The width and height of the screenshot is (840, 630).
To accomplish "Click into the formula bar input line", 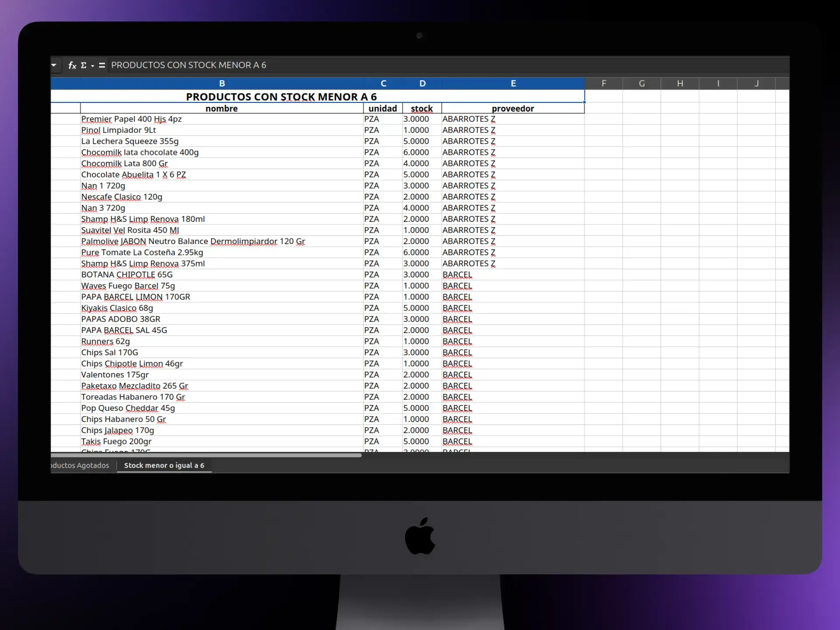I will pyautogui.click(x=448, y=65).
